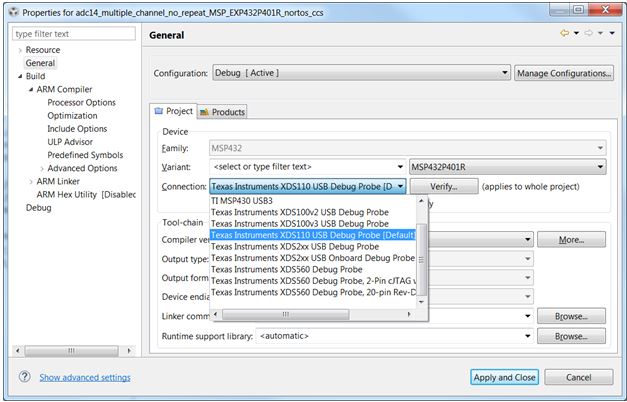The height and width of the screenshot is (402, 627).
Task: Click Manage Configurations button
Action: (x=564, y=73)
